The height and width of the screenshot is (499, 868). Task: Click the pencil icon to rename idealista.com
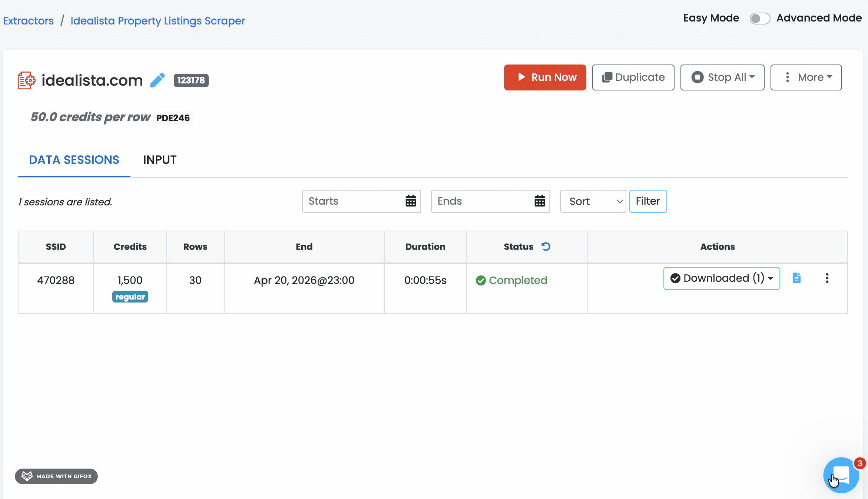tap(158, 79)
